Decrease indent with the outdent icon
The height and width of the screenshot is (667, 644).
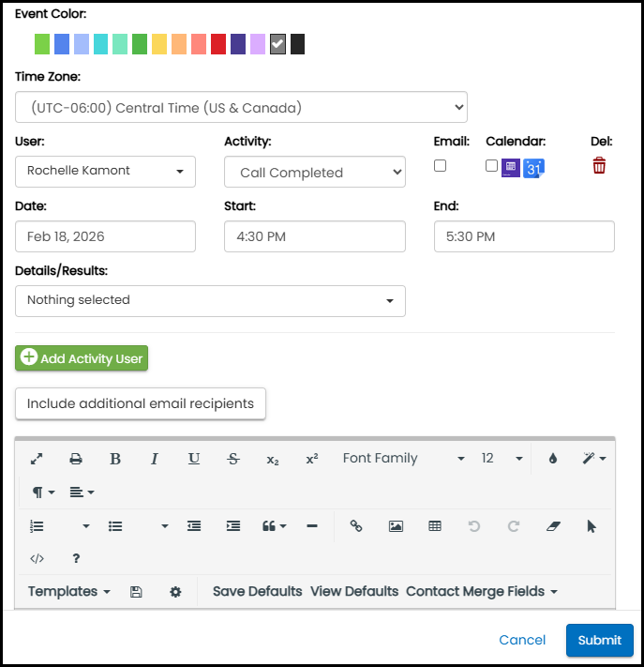[x=194, y=526]
